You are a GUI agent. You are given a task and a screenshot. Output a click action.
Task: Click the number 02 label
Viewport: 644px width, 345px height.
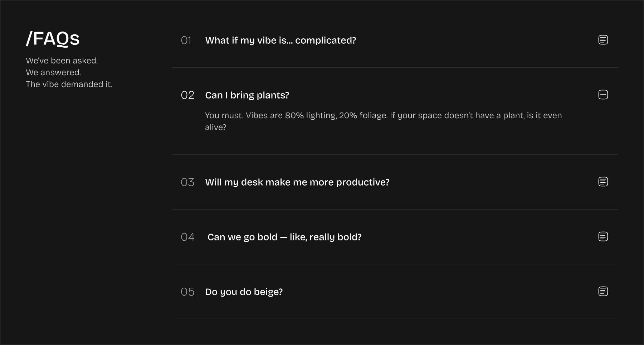point(187,95)
